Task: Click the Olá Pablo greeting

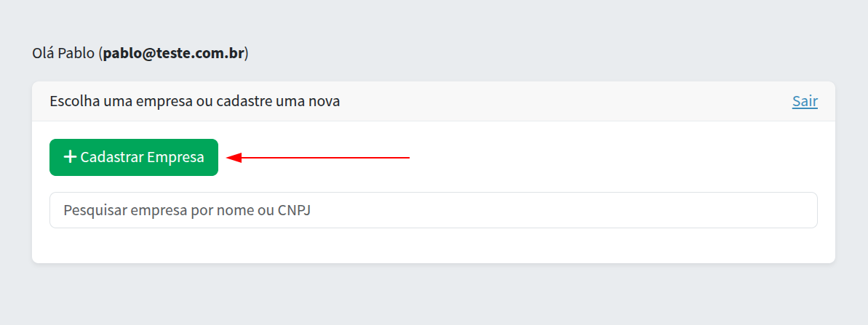Action: point(64,54)
